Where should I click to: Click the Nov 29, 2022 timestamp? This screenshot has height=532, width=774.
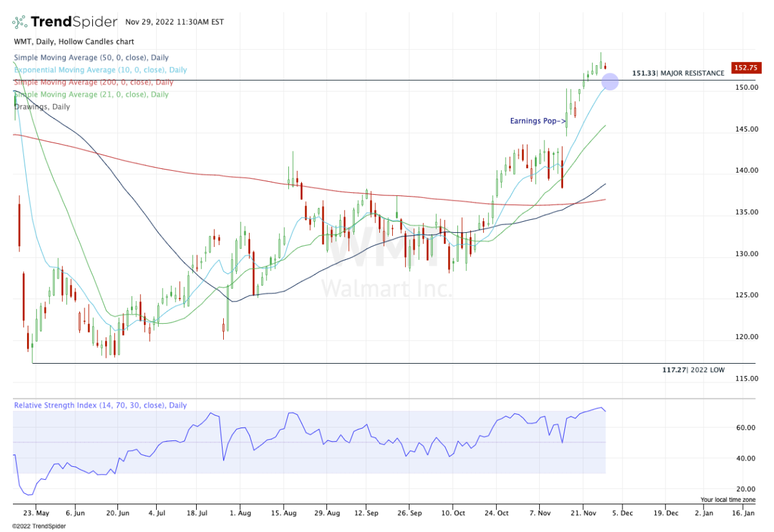point(175,22)
